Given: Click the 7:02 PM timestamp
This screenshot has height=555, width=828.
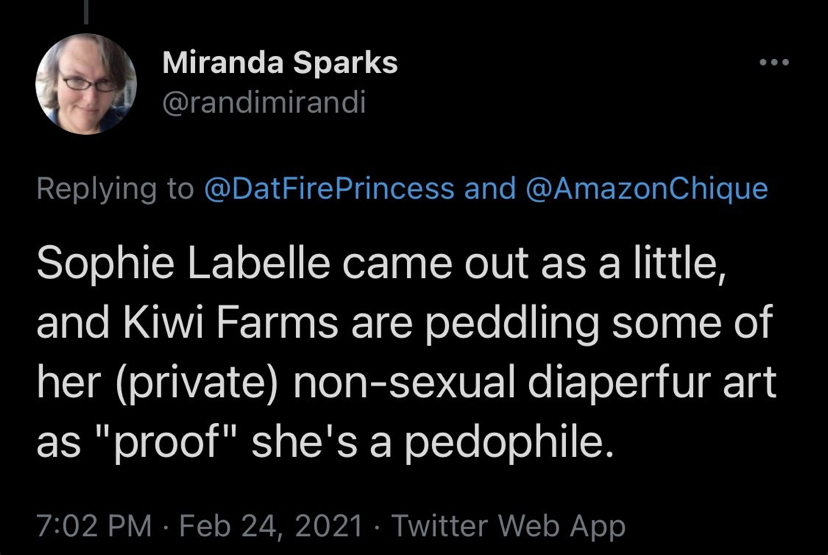Looking at the screenshot, I should coord(94,525).
